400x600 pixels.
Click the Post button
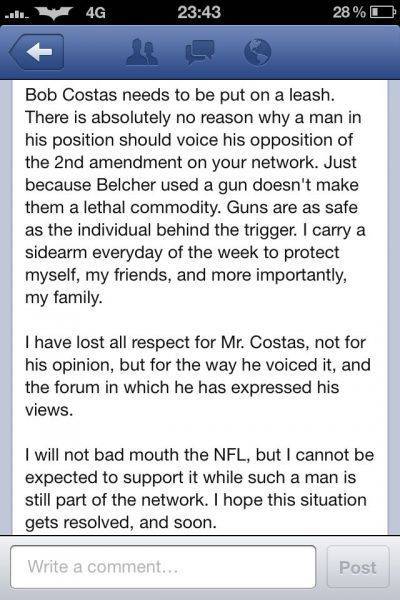(x=358, y=567)
